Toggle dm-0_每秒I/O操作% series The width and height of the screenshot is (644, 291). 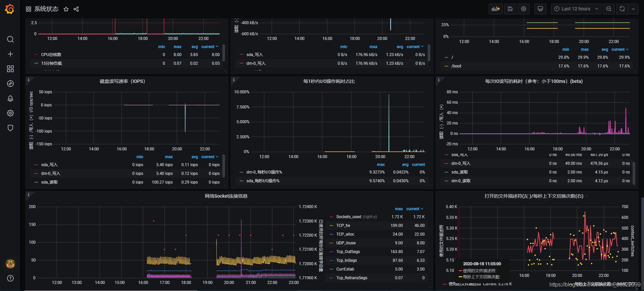[x=264, y=172]
